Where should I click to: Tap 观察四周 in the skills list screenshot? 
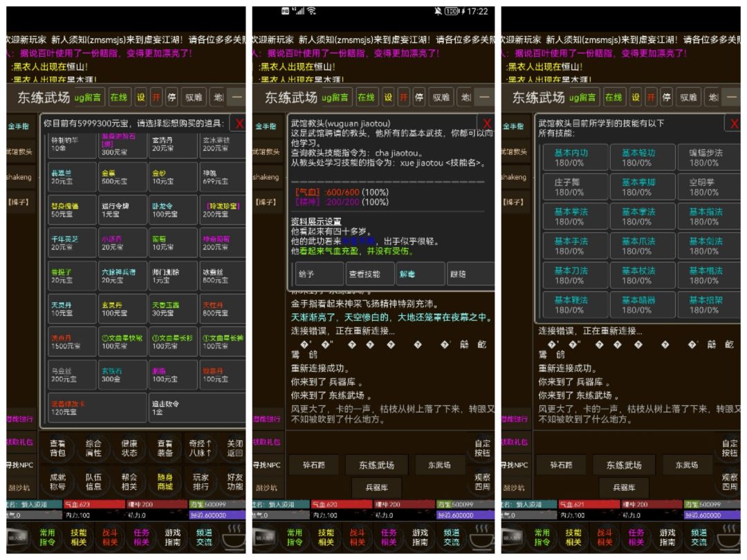pos(730,481)
